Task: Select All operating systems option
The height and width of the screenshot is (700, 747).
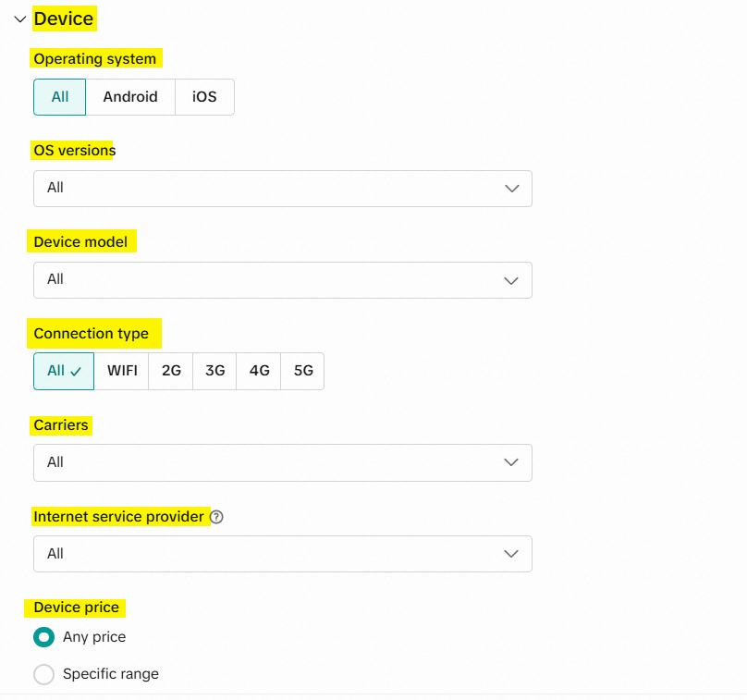Action: click(x=59, y=97)
